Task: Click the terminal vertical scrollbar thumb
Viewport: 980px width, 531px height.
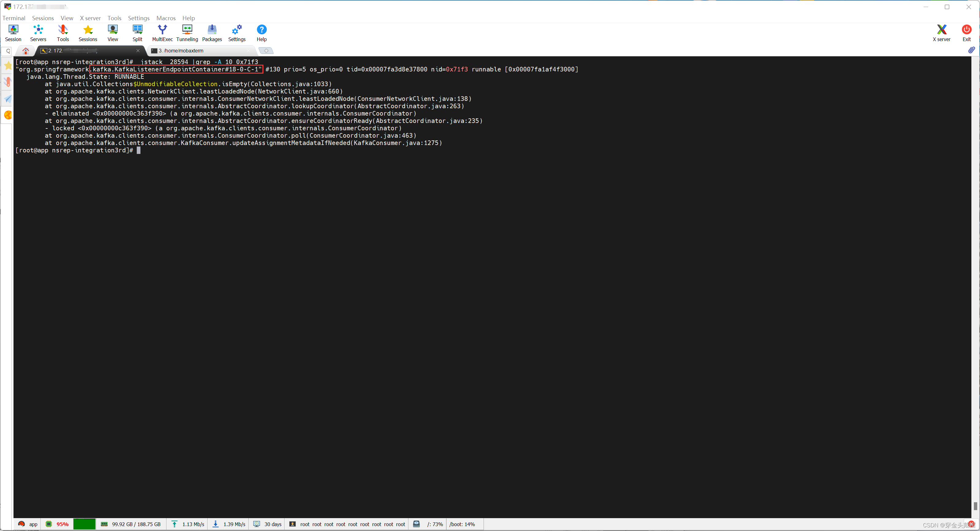Action: [x=975, y=506]
